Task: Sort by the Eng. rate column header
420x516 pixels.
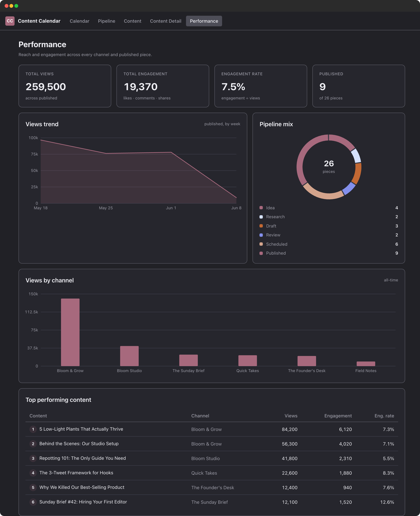Action: coord(384,416)
